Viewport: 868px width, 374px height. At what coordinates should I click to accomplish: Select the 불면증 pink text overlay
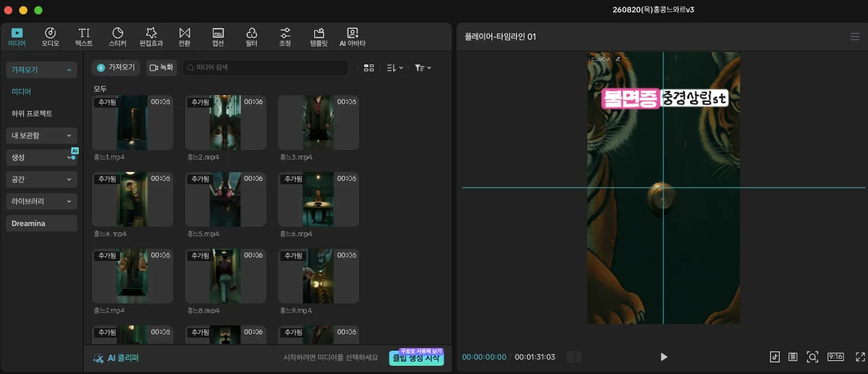631,99
